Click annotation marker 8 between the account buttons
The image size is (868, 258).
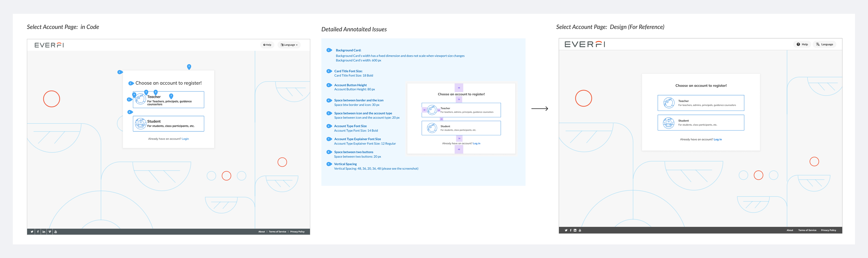click(x=130, y=112)
